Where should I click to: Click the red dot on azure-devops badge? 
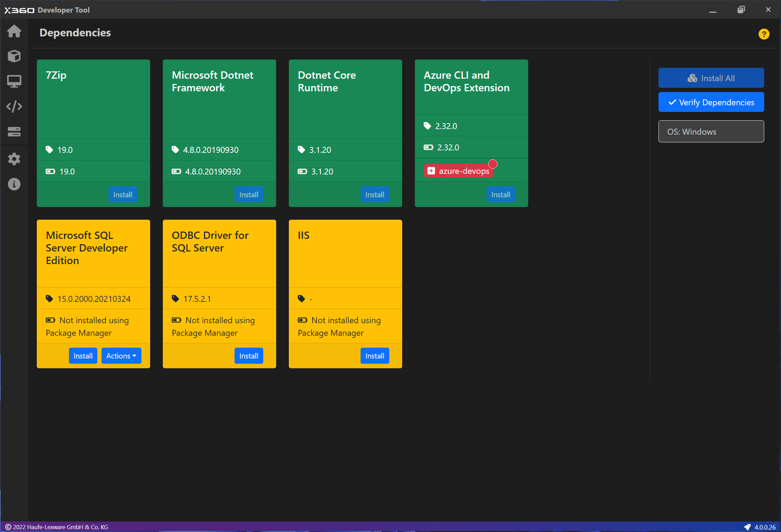493,164
